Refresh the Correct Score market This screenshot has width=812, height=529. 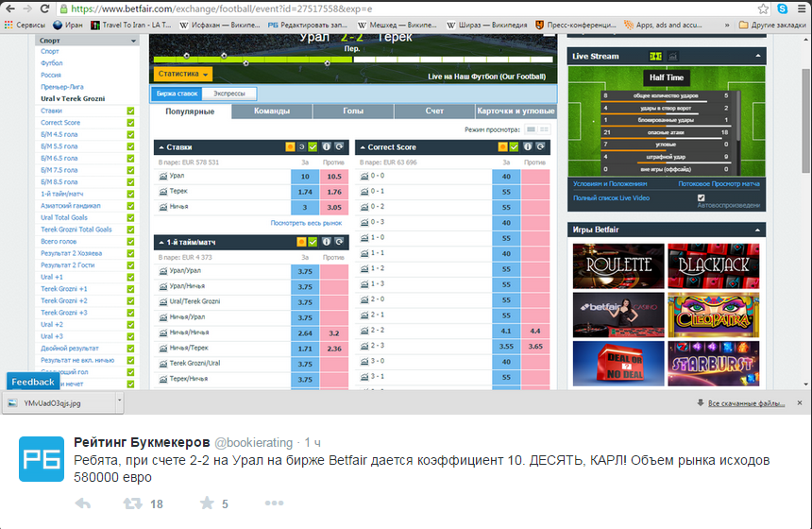(x=540, y=147)
